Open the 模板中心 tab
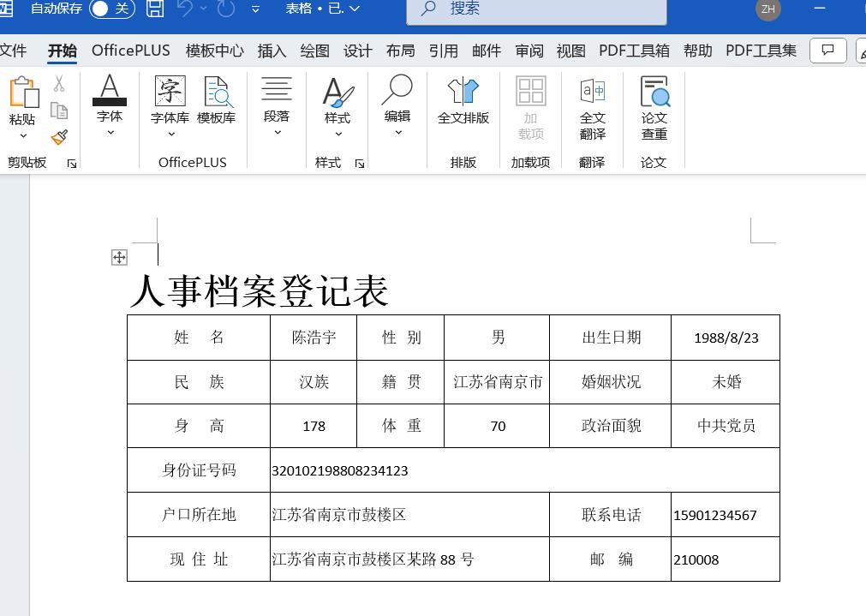 214,51
